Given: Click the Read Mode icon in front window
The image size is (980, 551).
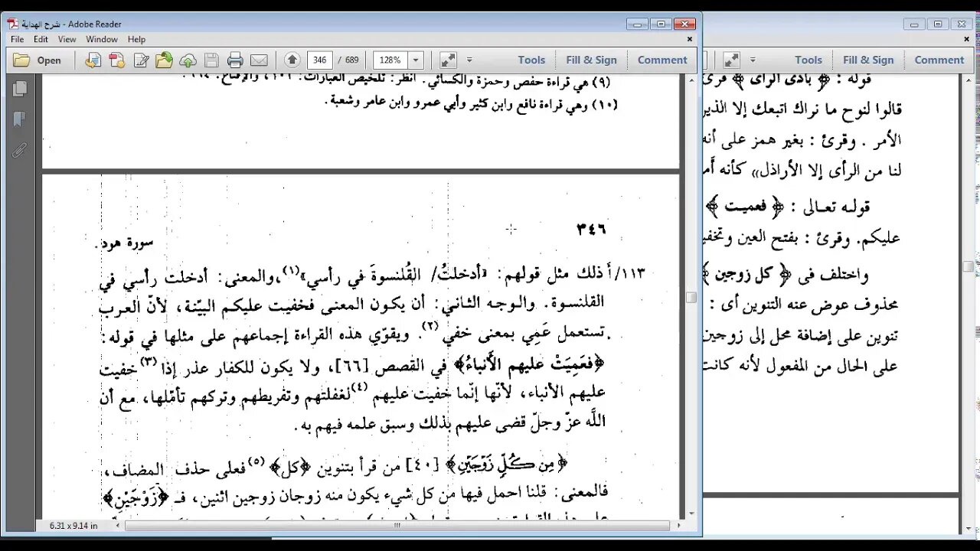Looking at the screenshot, I should 448,60.
